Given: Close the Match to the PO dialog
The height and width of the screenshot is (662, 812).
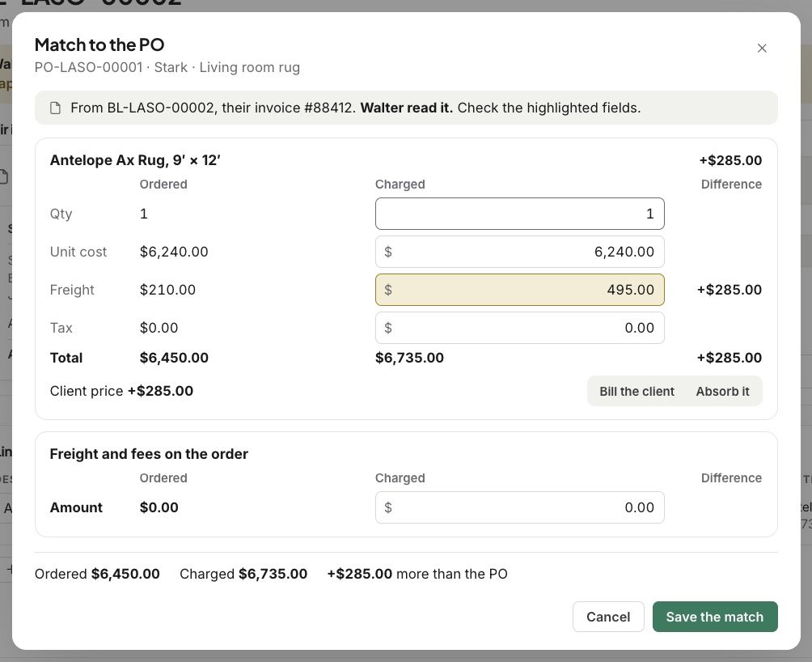Looking at the screenshot, I should coord(761,49).
